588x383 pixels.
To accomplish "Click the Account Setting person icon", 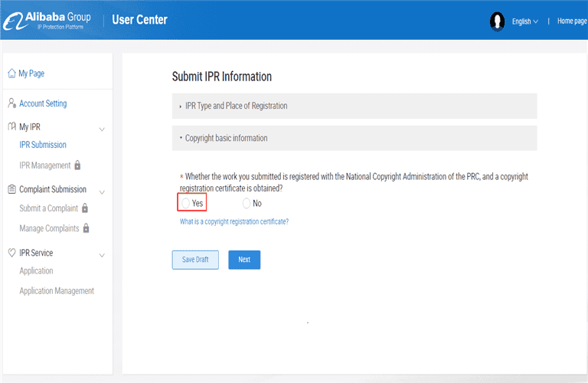I will pos(11,103).
